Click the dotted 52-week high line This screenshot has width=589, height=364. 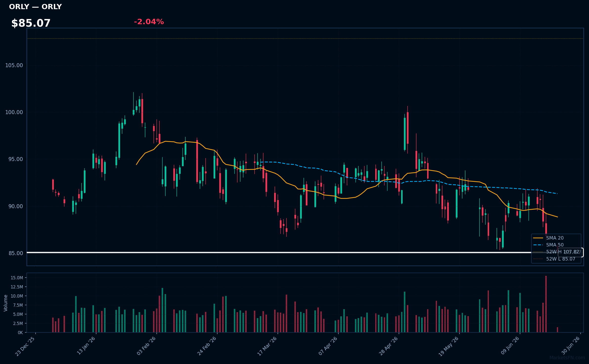click(305, 39)
